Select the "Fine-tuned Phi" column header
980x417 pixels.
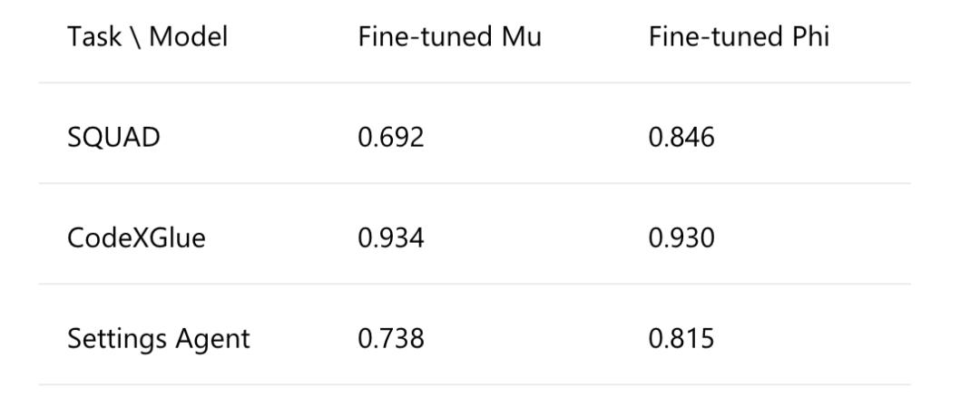pos(739,37)
